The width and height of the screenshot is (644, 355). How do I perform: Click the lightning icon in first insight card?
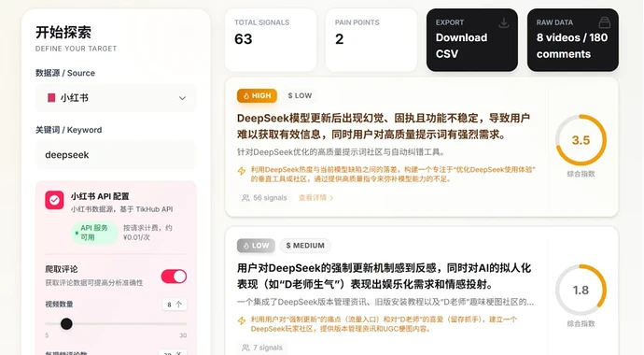click(242, 171)
